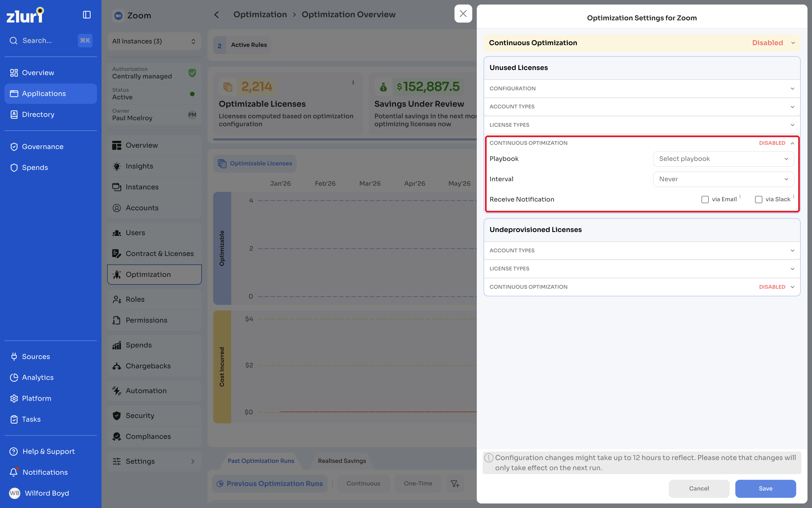The image size is (812, 508).
Task: Open Sources in the sidebar
Action: tap(51, 356)
